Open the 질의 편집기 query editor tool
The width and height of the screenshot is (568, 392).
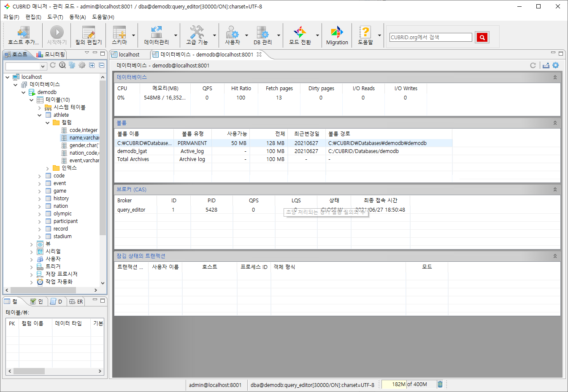(x=89, y=35)
